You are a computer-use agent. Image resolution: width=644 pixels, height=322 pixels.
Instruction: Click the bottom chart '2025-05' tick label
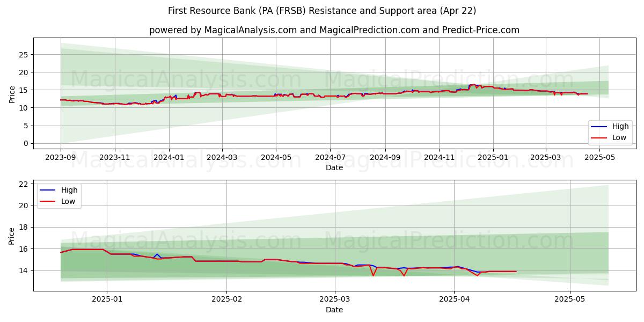tap(570, 299)
